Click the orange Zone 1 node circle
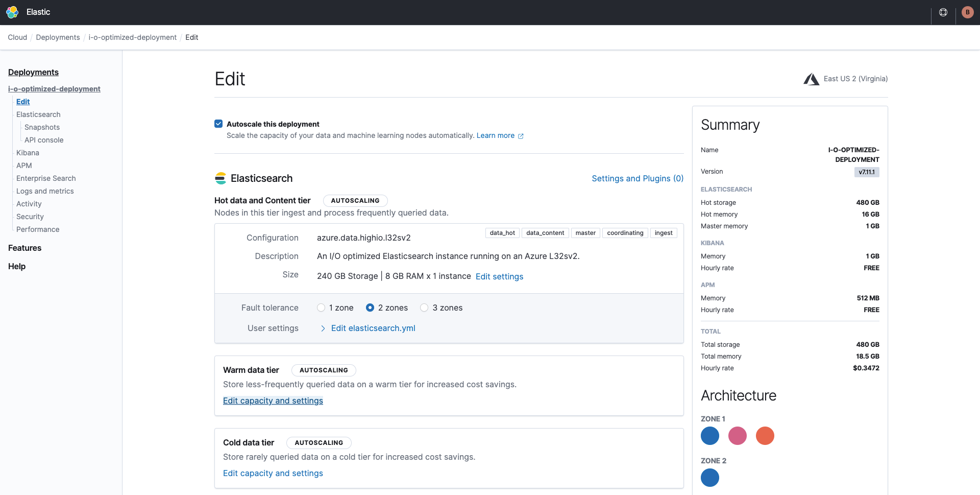 765,436
